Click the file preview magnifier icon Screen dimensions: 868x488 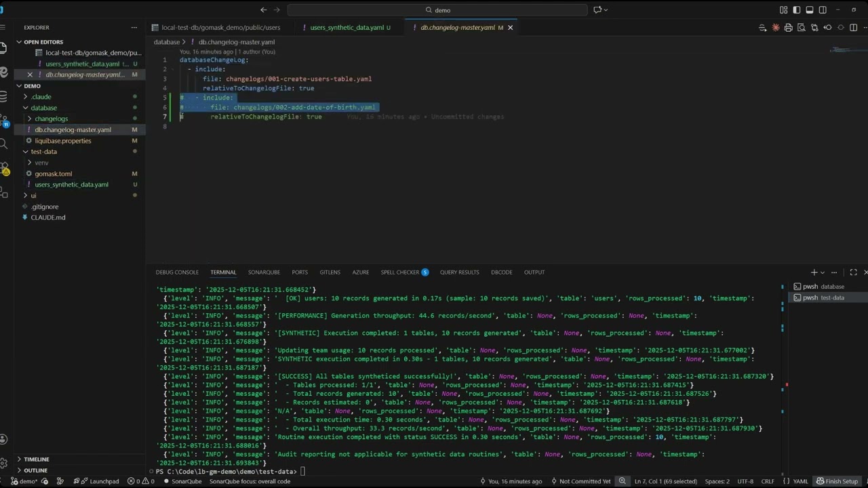click(802, 28)
